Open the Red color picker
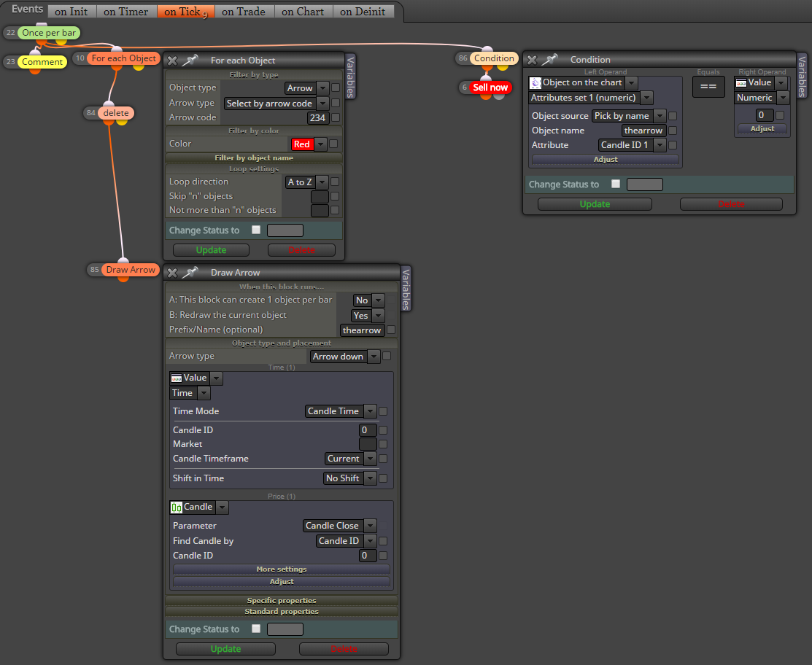Image resolution: width=812 pixels, height=665 pixels. [x=309, y=144]
